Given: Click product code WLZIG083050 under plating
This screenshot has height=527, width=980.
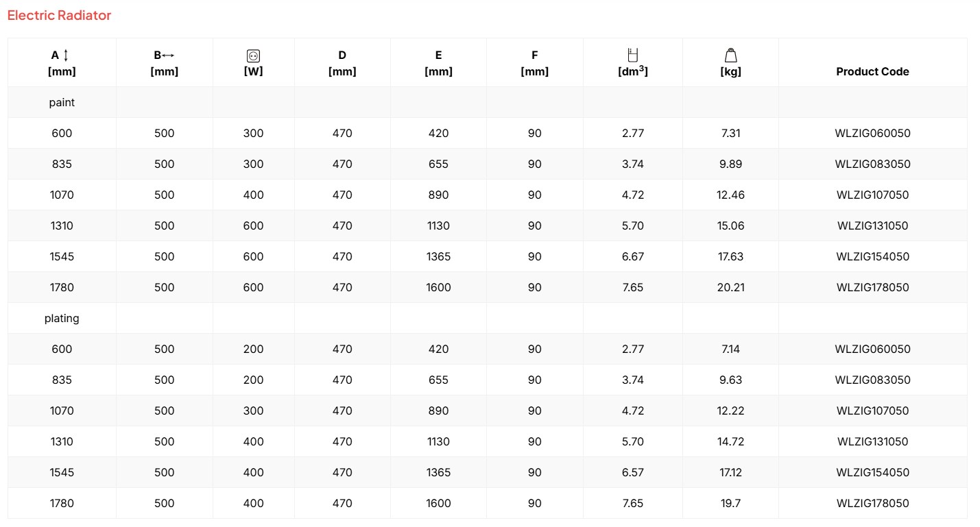Looking at the screenshot, I should pos(872,380).
